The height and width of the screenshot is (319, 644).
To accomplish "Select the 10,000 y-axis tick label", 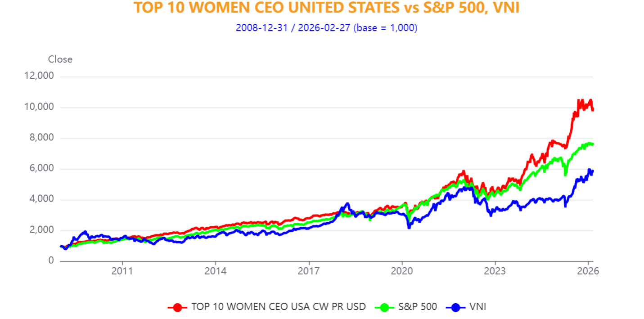I will pyautogui.click(x=39, y=107).
